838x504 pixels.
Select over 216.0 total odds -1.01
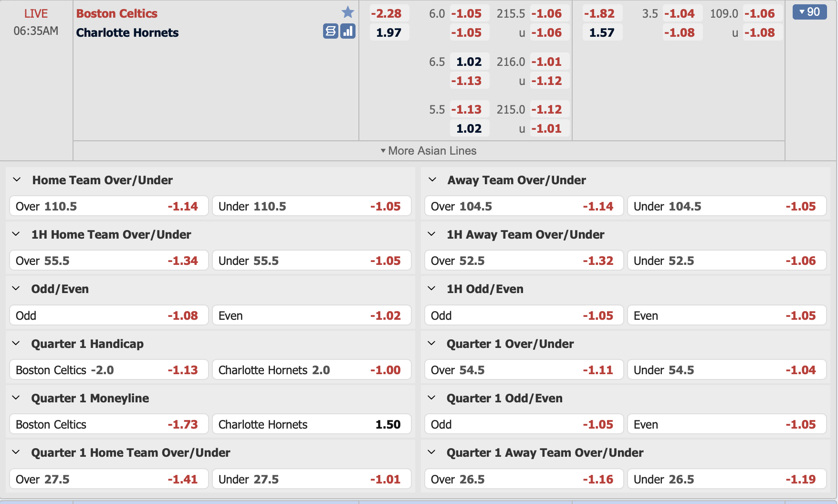coord(549,62)
